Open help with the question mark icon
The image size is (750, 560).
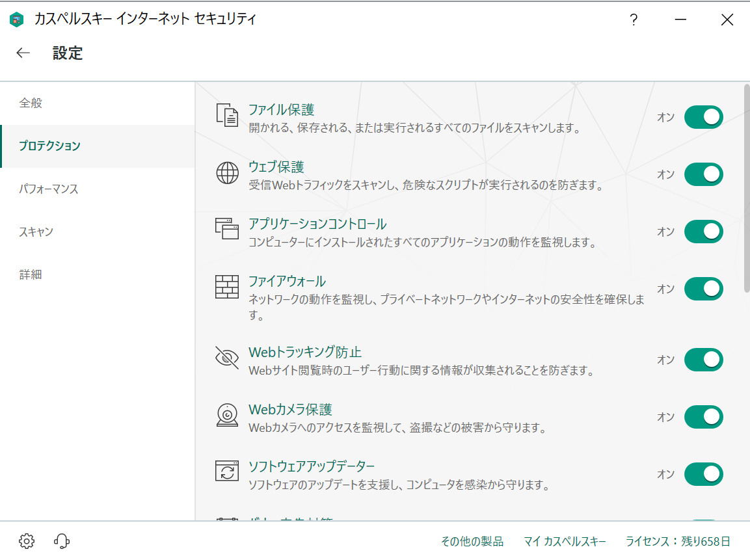click(634, 20)
